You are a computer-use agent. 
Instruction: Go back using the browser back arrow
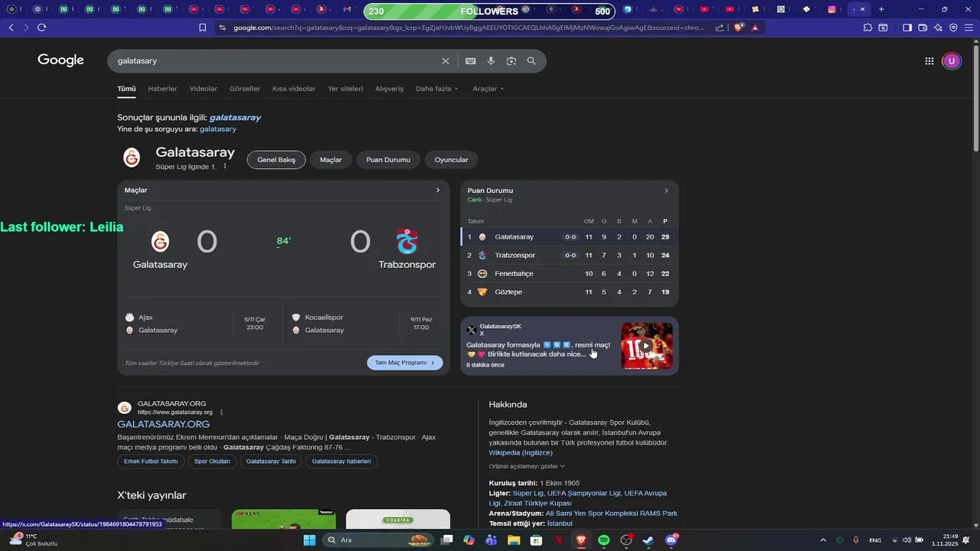pos(11,28)
